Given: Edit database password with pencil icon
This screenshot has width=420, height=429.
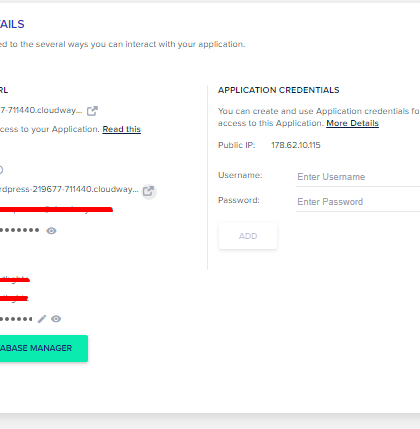Looking at the screenshot, I should tap(42, 319).
